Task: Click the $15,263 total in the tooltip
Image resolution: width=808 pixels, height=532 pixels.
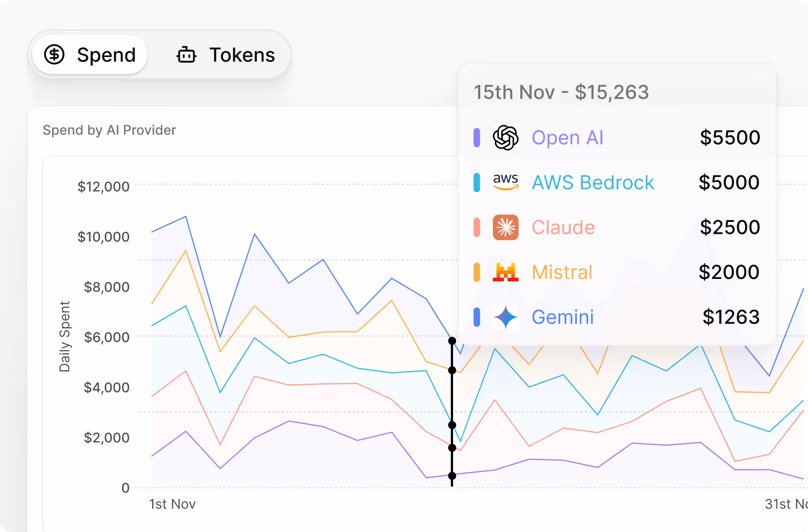Action: 613,92
